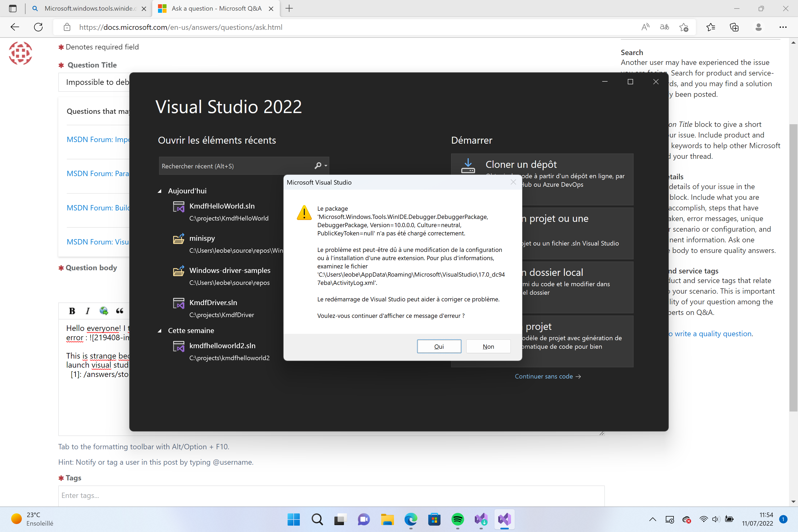The height and width of the screenshot is (532, 798).
Task: Apply blockquote formatting to question body
Action: coord(119,311)
